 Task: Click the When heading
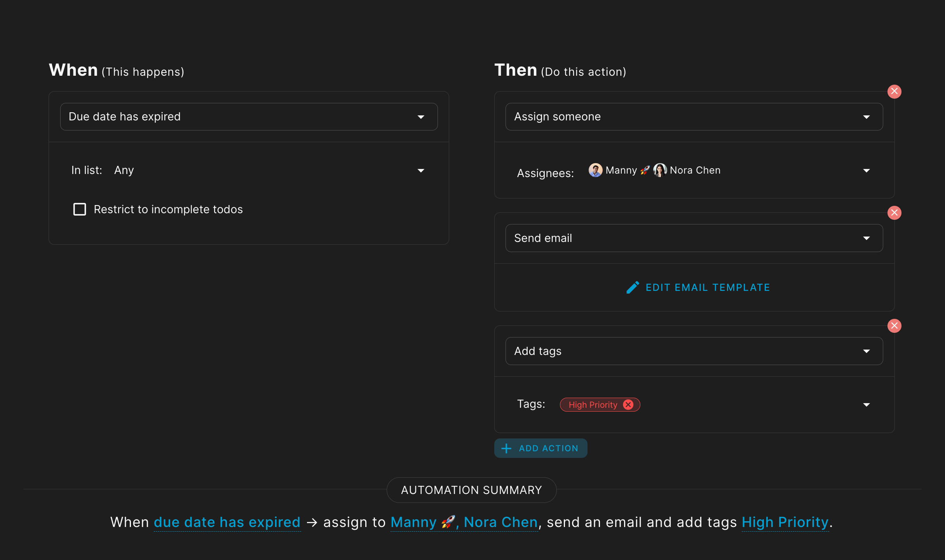pos(73,70)
